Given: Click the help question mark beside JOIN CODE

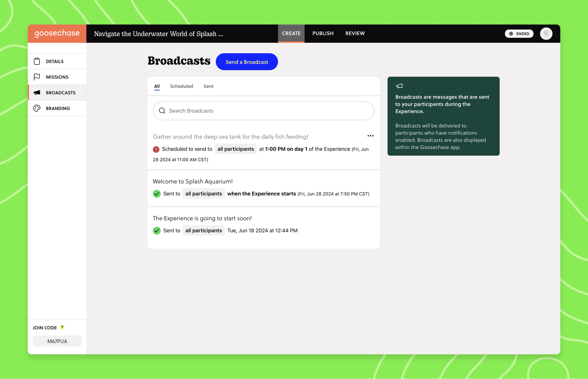Looking at the screenshot, I should 62,327.
